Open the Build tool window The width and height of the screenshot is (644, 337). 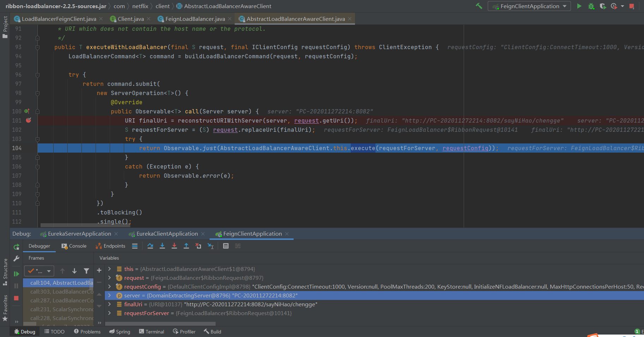click(212, 332)
